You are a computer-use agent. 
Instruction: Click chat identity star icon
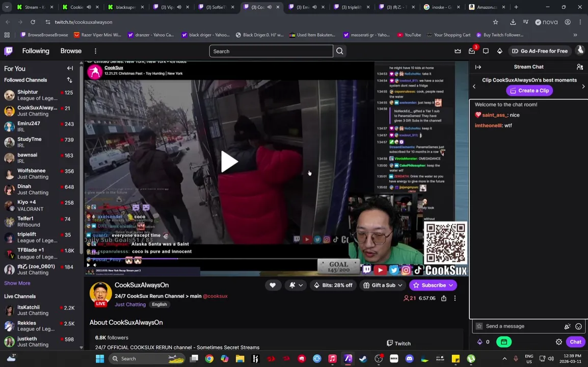pos(479,326)
